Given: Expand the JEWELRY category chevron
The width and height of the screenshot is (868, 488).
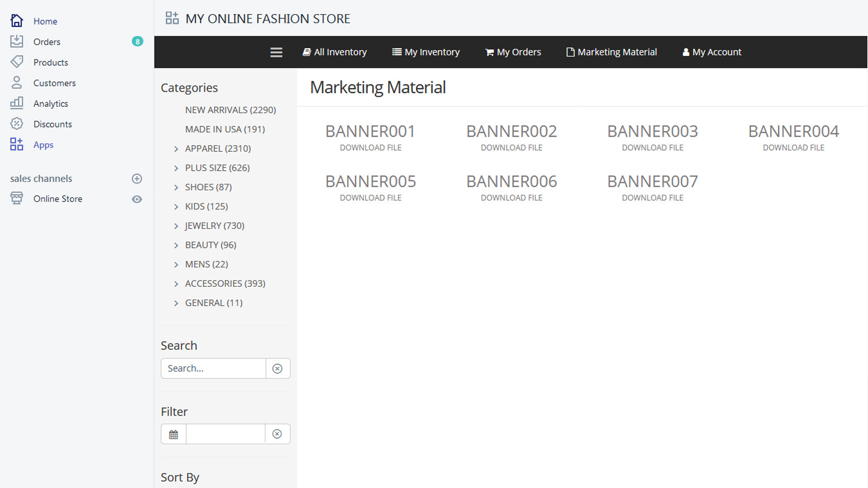Looking at the screenshot, I should click(176, 226).
